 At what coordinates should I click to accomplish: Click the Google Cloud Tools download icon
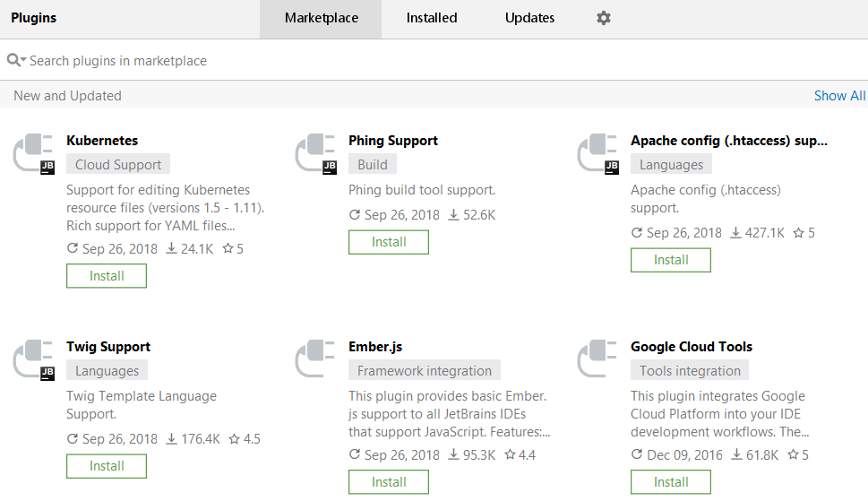(737, 454)
